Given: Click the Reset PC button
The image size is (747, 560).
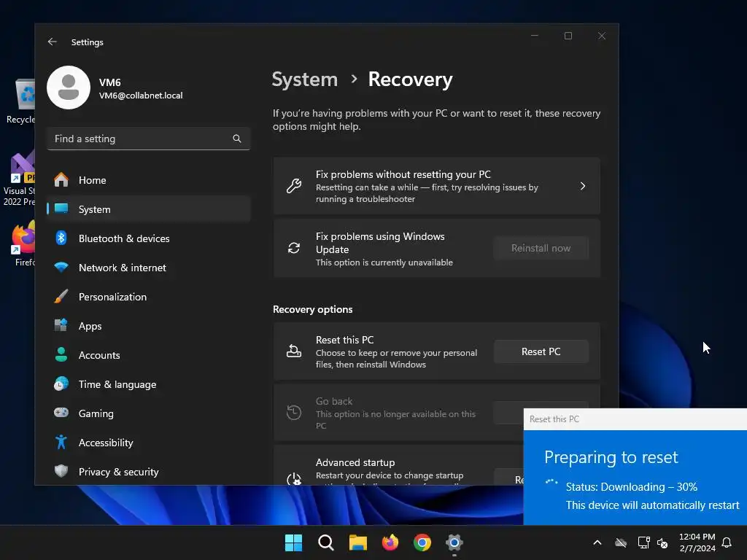Looking at the screenshot, I should (x=541, y=351).
